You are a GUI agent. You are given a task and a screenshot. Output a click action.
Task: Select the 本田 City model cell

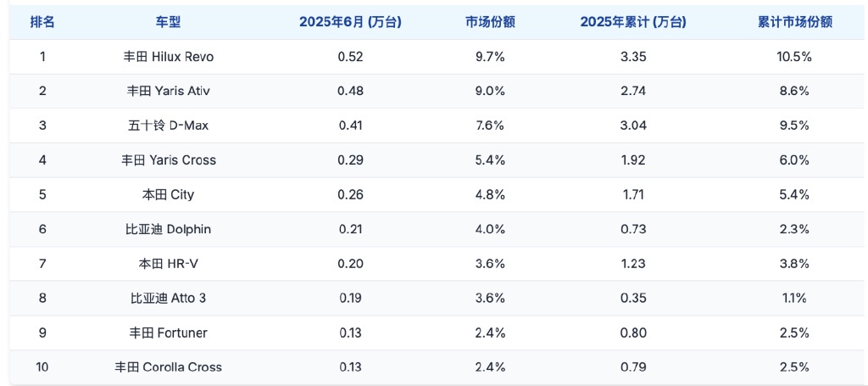point(168,194)
